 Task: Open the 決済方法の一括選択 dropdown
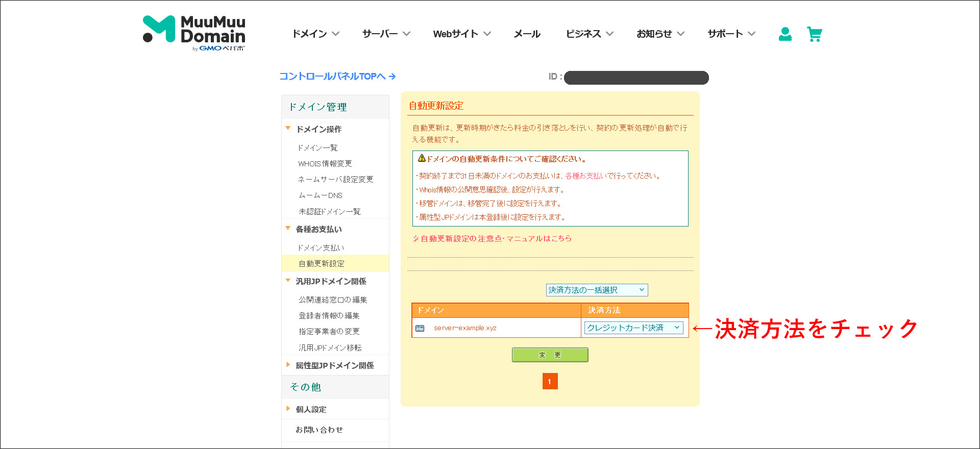[597, 290]
